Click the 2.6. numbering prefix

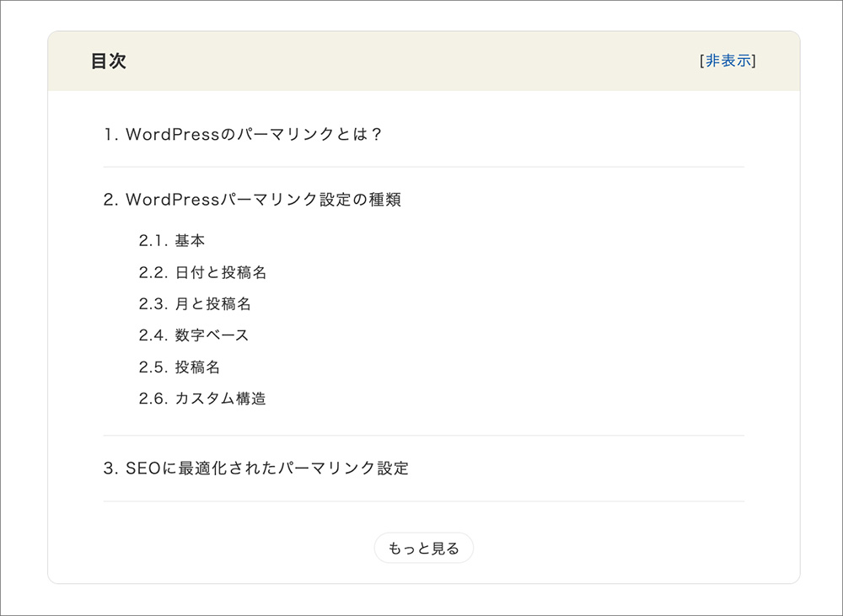153,399
